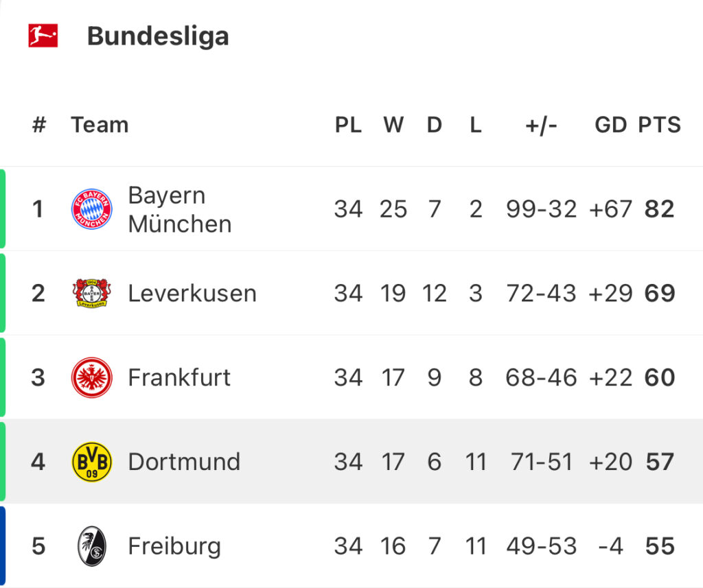The width and height of the screenshot is (703, 588).
Task: Click Bayern München's 82 points value
Action: (660, 209)
